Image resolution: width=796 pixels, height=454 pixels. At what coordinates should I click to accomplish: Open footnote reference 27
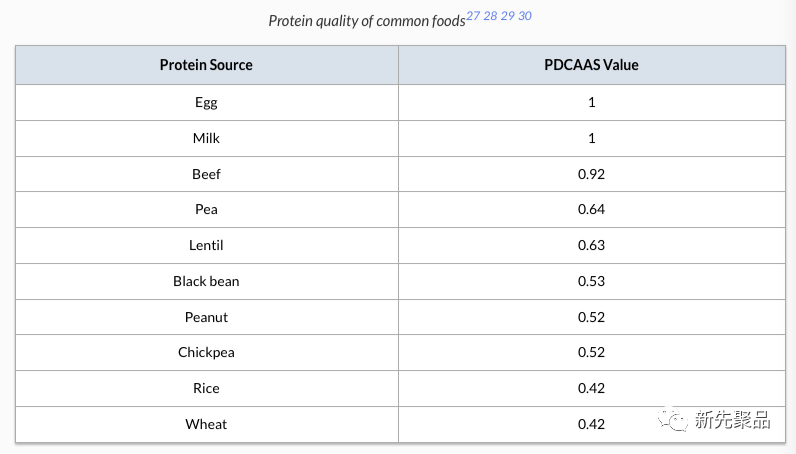474,16
